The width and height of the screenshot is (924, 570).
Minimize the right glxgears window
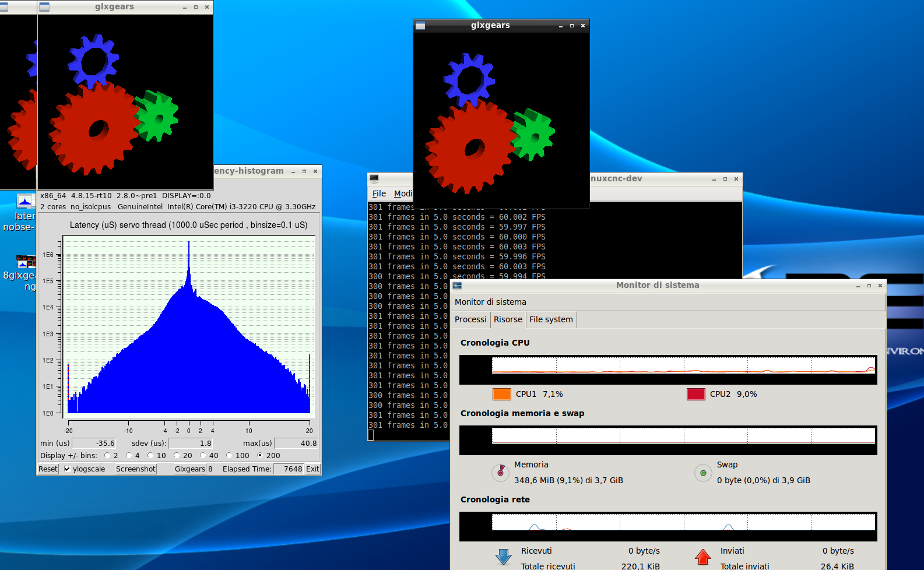tap(561, 26)
